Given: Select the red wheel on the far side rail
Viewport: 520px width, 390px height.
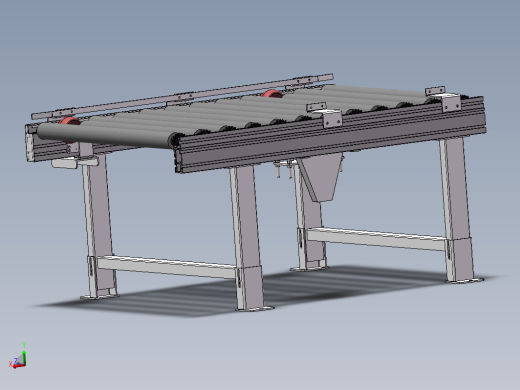Looking at the screenshot, I should [x=272, y=94].
